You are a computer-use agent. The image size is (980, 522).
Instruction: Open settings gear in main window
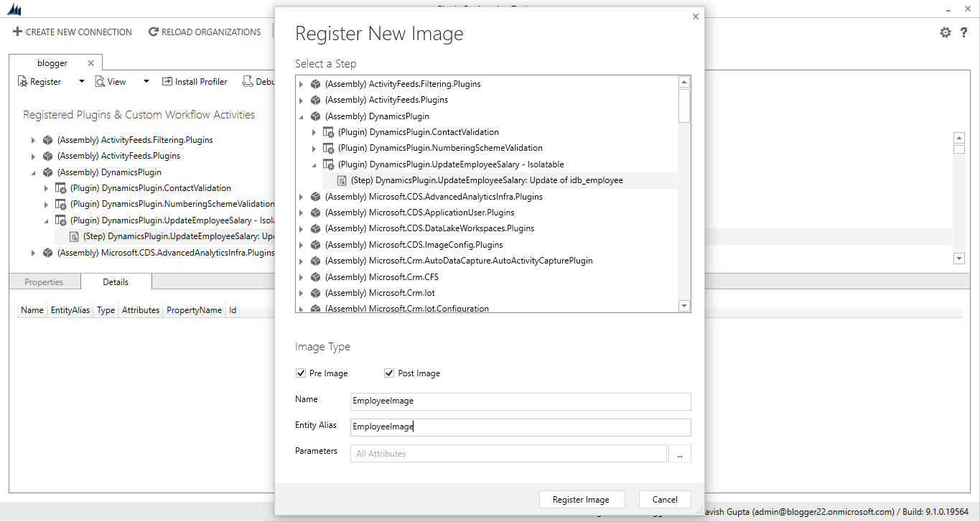tap(946, 32)
